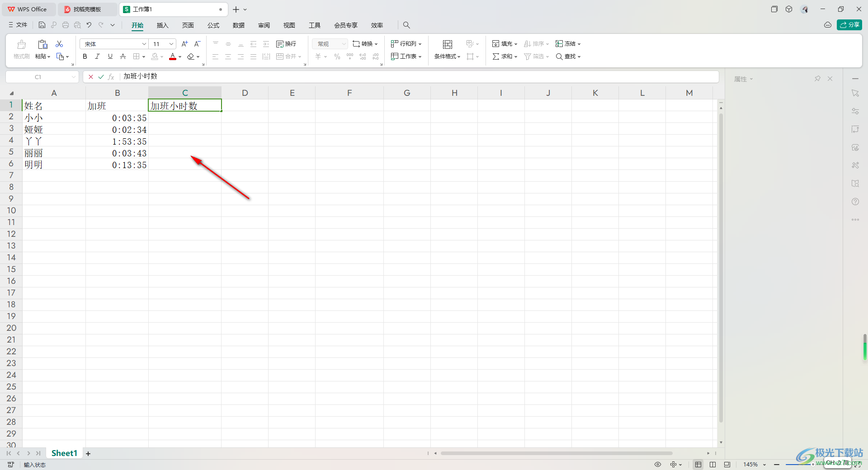Click the help question icon in right sidebar

click(x=855, y=202)
